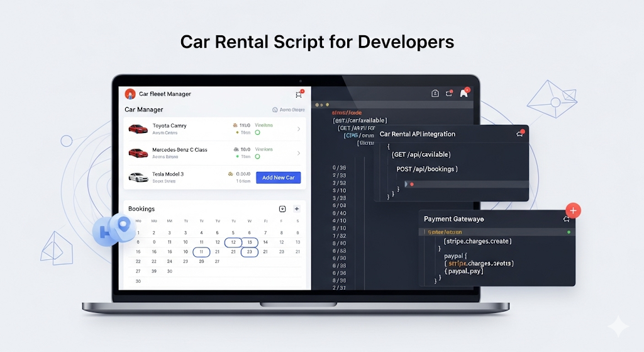This screenshot has width=644, height=352.
Task: Pick date 4 in the Bookings calendar
Action: click(x=201, y=233)
